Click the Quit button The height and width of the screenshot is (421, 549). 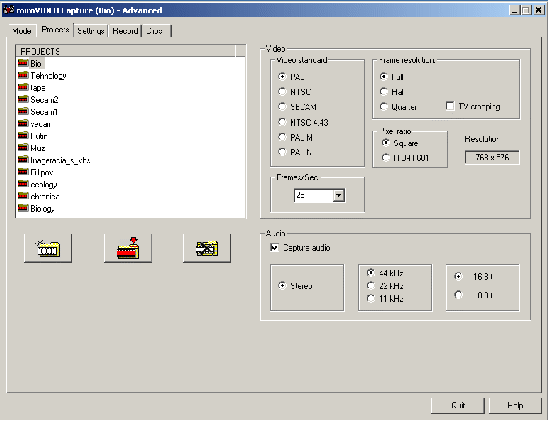(x=458, y=405)
